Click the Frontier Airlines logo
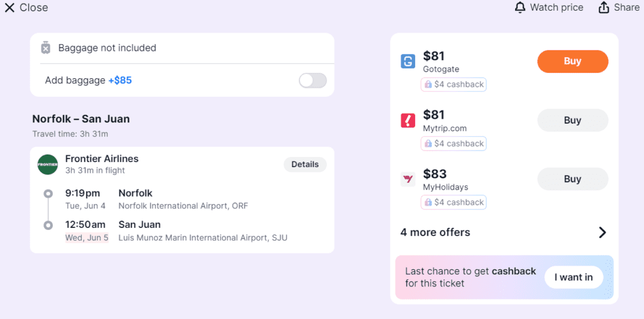 (x=48, y=165)
